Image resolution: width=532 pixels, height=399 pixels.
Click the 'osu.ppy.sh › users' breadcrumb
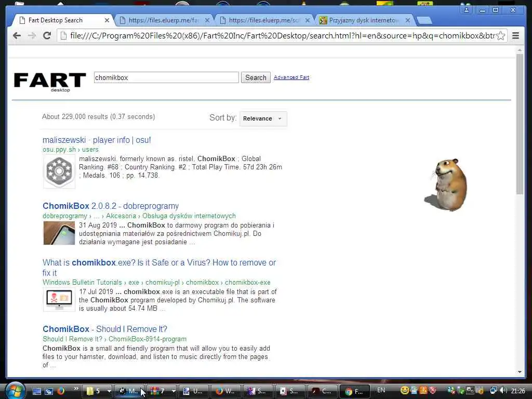[x=71, y=149]
